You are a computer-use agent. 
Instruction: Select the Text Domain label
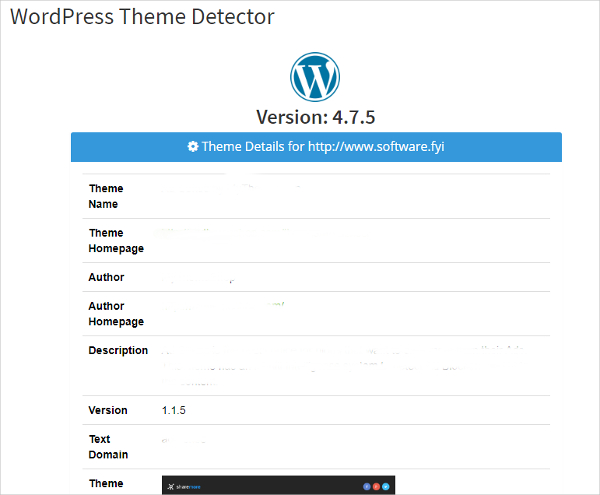coord(108,447)
